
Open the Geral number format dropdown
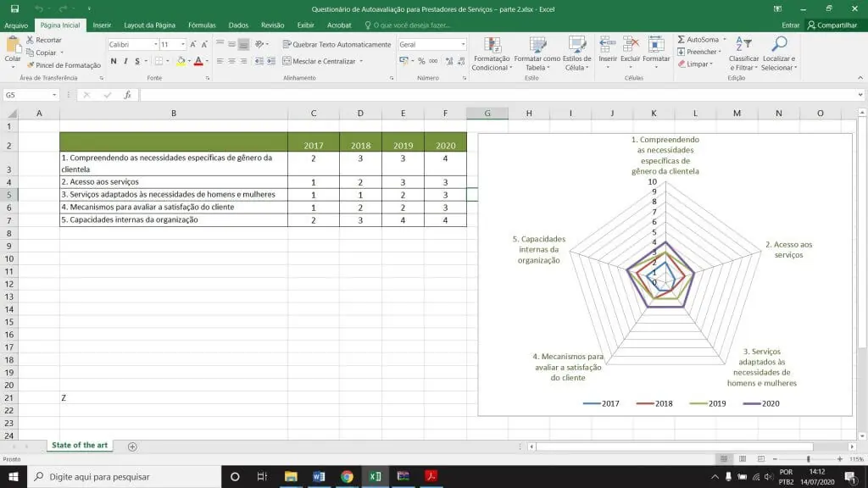coord(463,44)
